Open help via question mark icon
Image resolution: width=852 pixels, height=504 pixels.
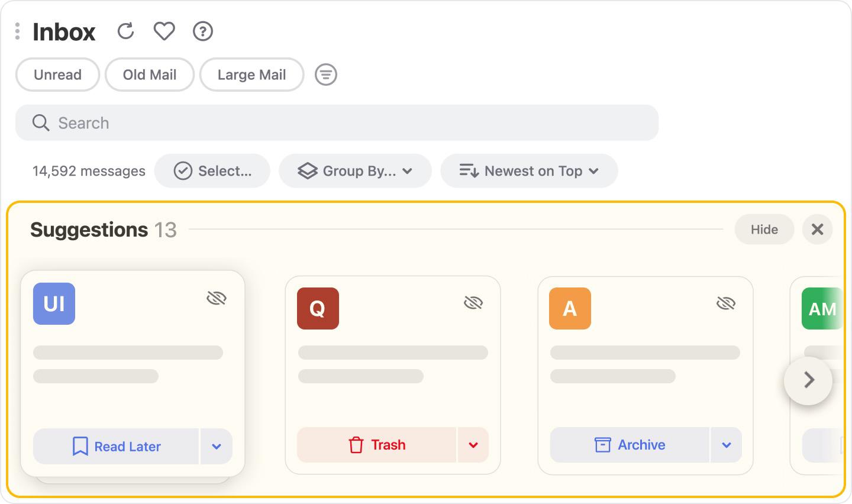click(203, 31)
